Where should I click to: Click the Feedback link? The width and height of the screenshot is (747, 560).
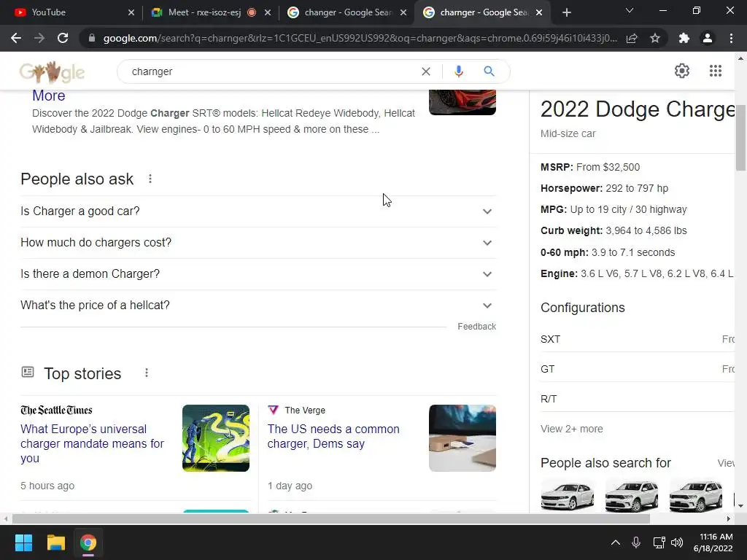476,326
